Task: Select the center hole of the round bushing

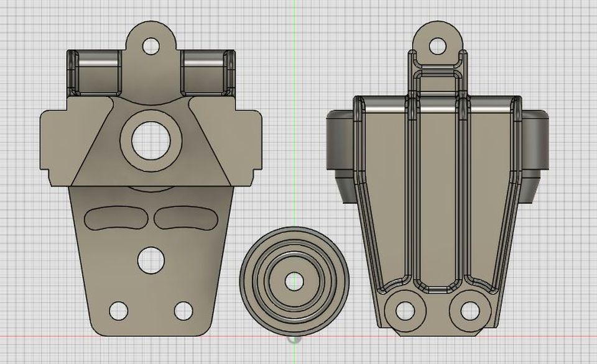Action: [x=295, y=281]
